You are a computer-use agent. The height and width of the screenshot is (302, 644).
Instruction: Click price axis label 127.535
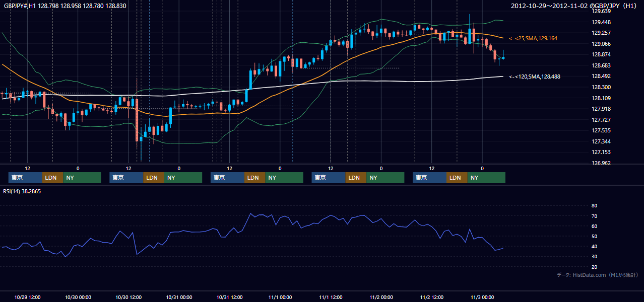click(x=601, y=130)
